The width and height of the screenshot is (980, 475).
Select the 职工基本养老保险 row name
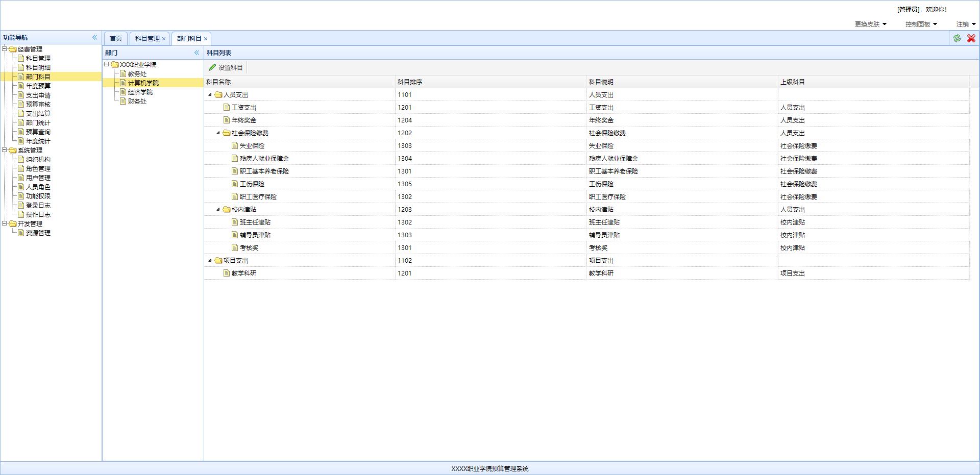tap(264, 171)
